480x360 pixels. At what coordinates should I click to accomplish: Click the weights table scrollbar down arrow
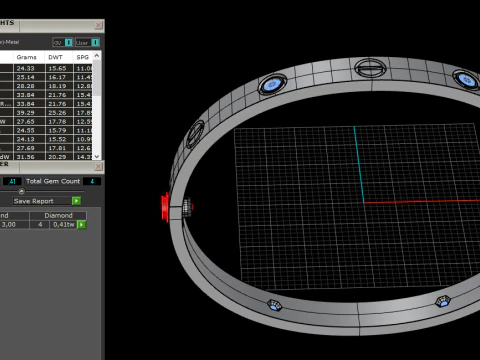pos(97,156)
